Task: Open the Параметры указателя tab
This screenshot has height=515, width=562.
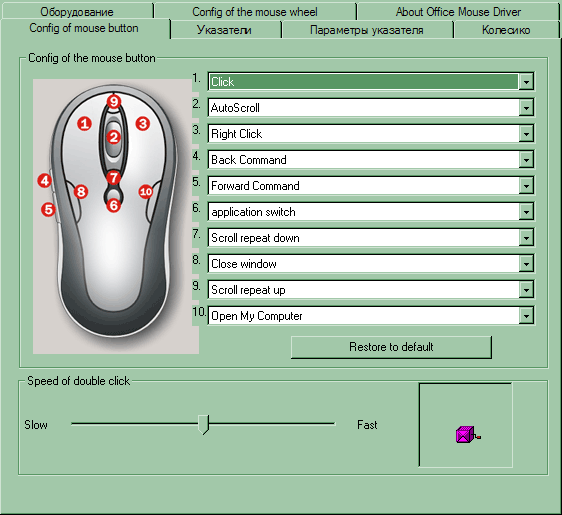Action: pyautogui.click(x=367, y=30)
